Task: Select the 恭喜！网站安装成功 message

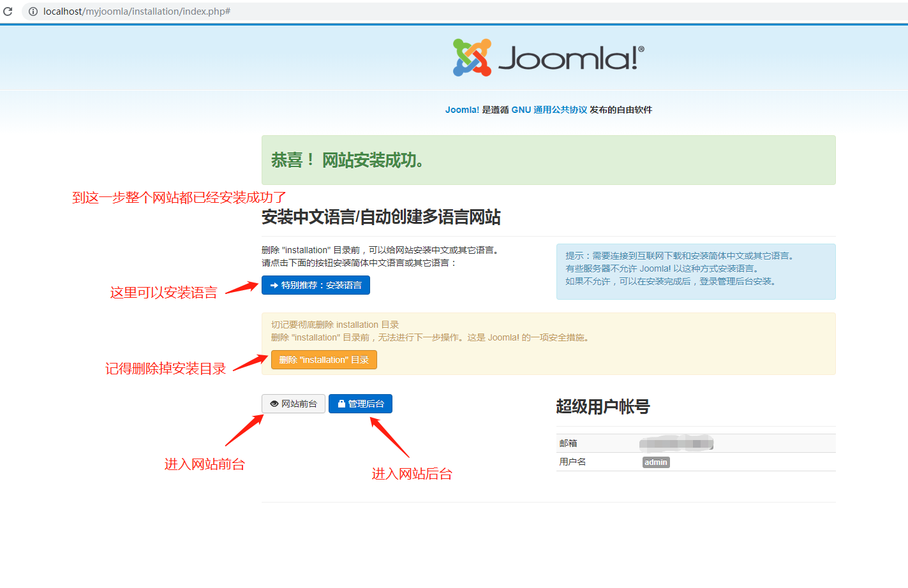Action: [x=348, y=160]
